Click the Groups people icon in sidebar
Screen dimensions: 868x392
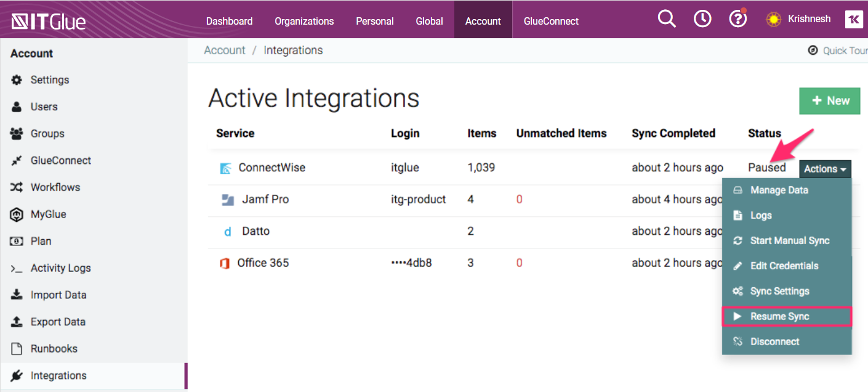point(17,134)
